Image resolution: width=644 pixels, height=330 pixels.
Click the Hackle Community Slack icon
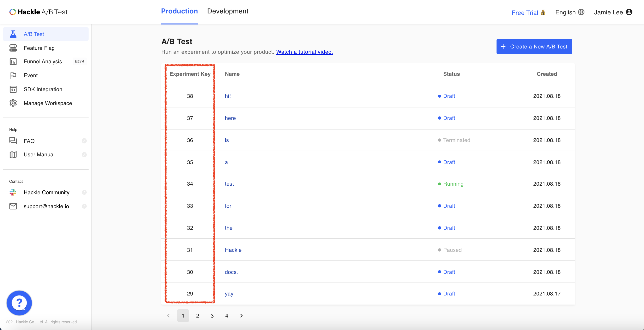point(13,192)
